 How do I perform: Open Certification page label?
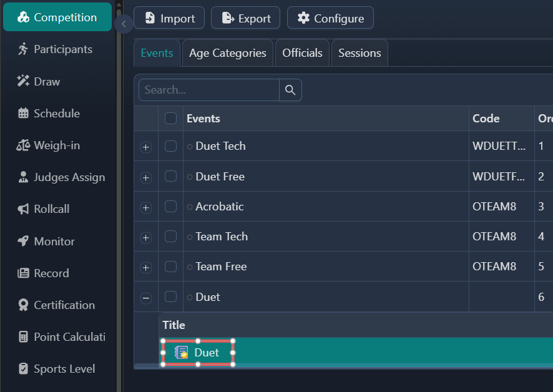click(64, 305)
